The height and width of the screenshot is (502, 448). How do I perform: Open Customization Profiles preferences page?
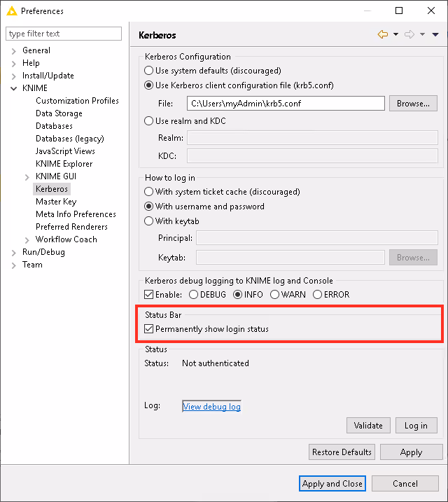point(77,101)
